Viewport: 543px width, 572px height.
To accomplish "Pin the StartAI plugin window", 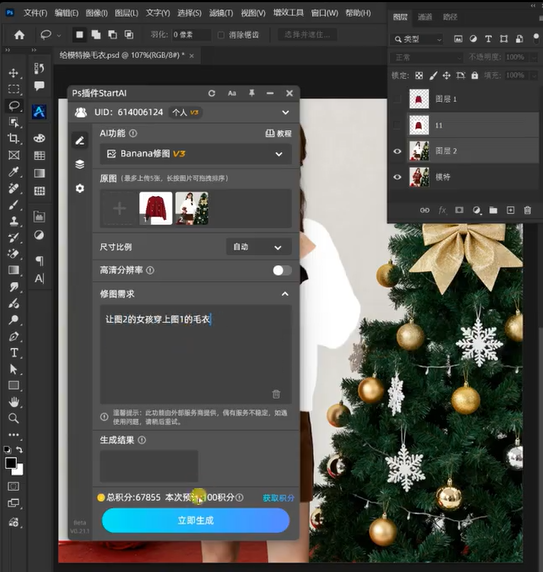I will (252, 93).
